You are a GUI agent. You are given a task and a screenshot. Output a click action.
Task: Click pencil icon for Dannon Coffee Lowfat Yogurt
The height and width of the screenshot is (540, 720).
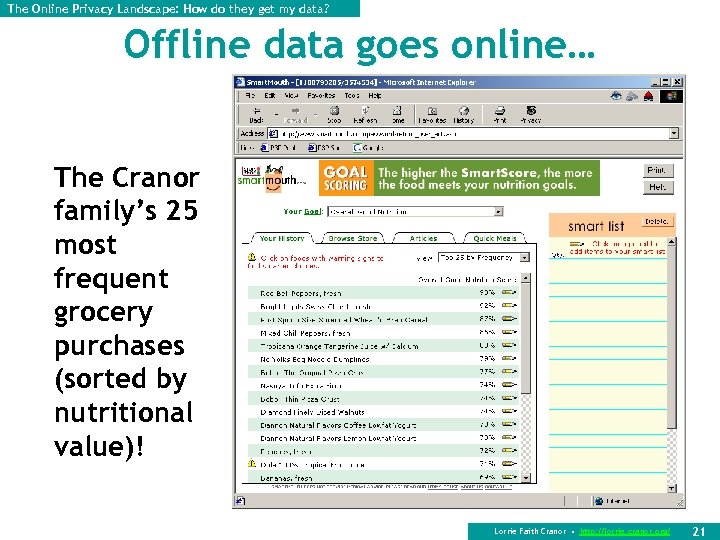click(509, 425)
